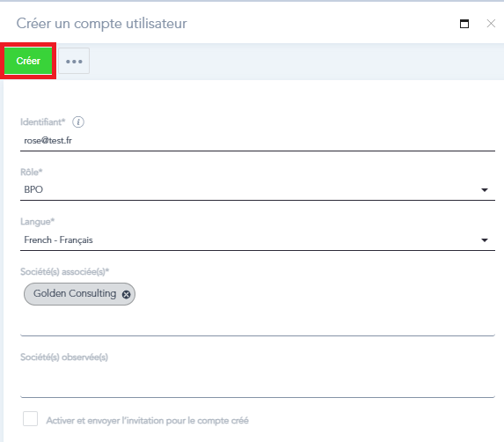Viewport: 504px width, 442px height.
Task: Click the Créer un compte utilisateur title
Action: pos(101,24)
